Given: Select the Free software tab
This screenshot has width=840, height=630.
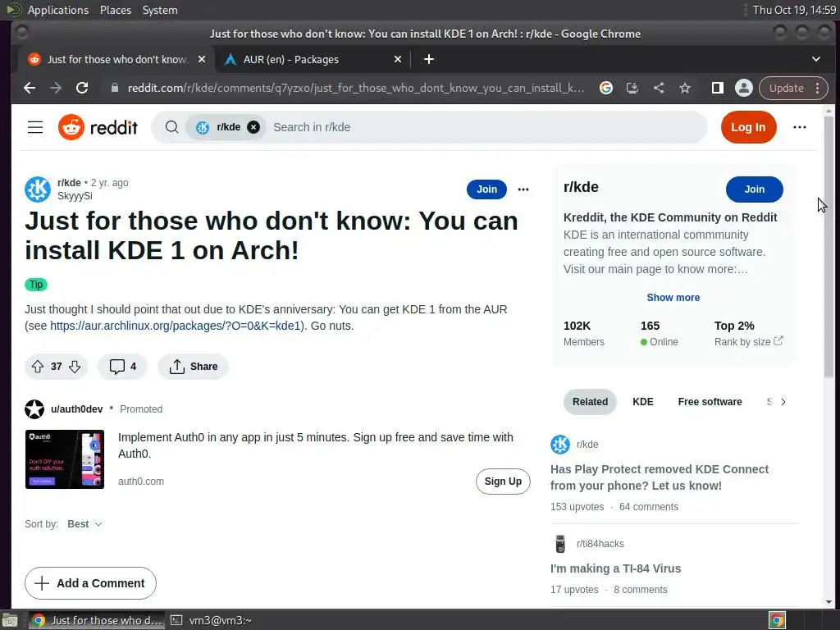Looking at the screenshot, I should pyautogui.click(x=710, y=402).
